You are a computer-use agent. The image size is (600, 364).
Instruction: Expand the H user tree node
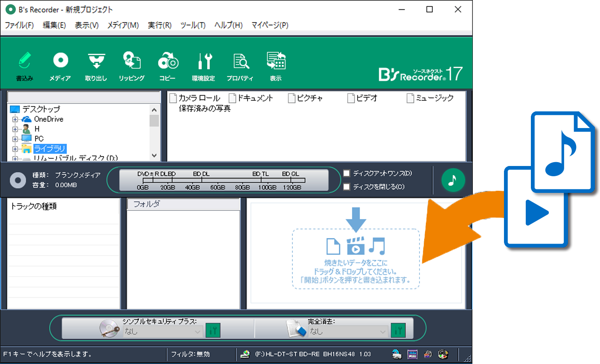pyautogui.click(x=15, y=129)
